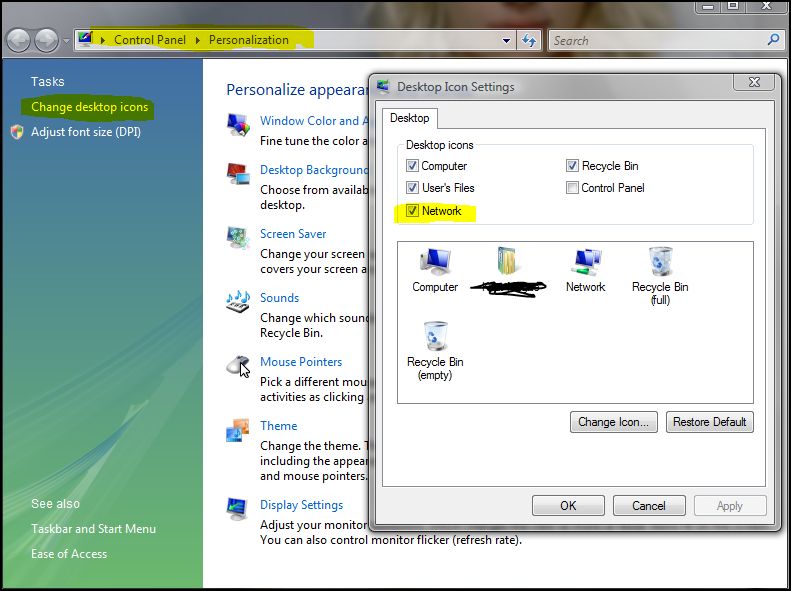Select the Desktop tab in dialog
791x591 pixels.
pos(410,118)
